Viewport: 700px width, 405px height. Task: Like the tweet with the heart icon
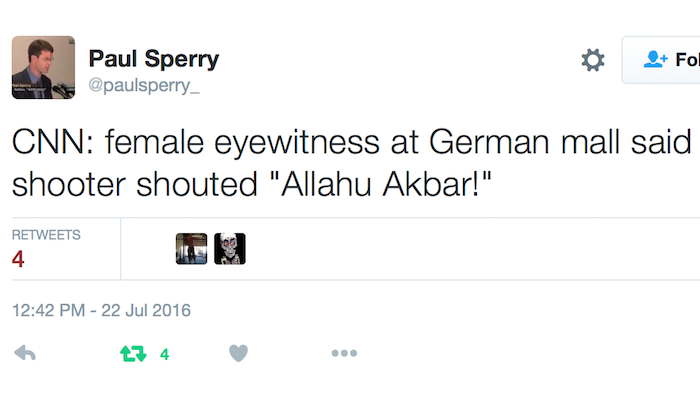(238, 353)
